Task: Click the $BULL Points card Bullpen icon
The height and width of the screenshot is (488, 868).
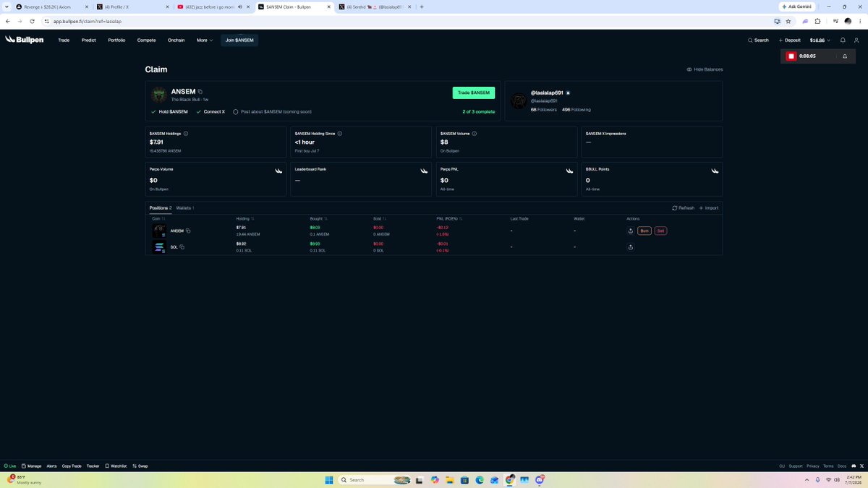Action: tap(715, 171)
